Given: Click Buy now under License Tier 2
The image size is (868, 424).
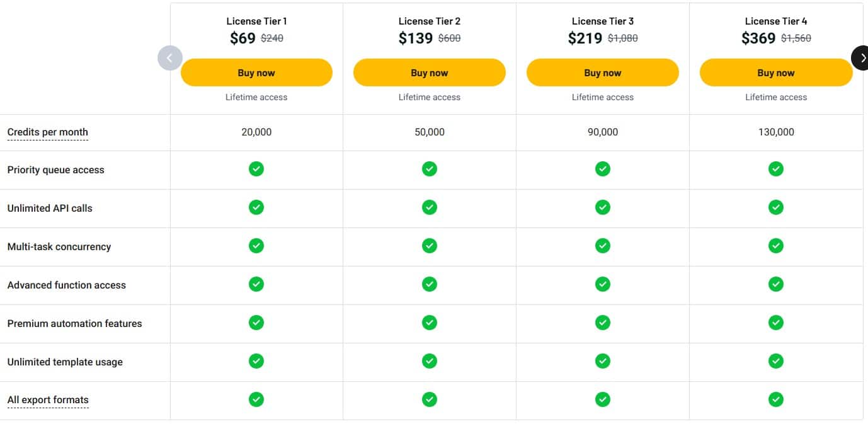Looking at the screenshot, I should click(429, 72).
